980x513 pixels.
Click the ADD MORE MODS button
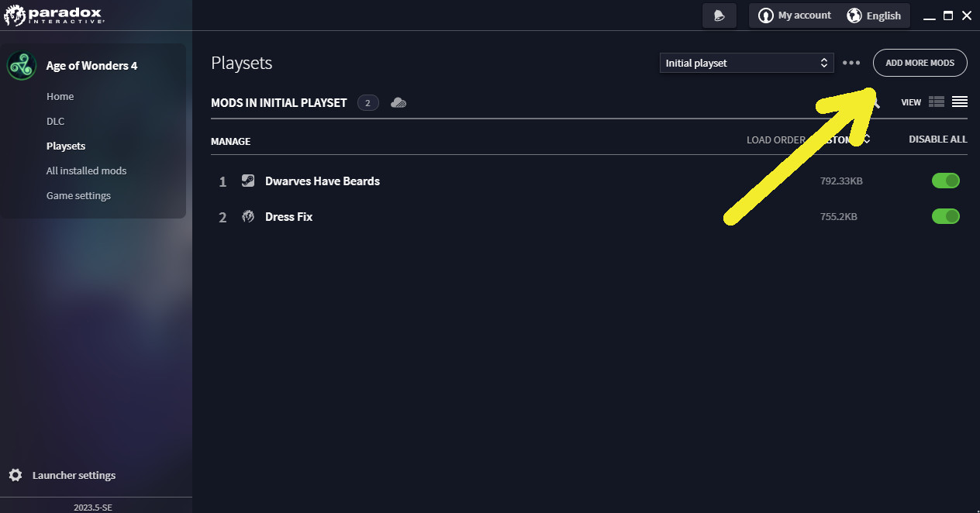920,63
